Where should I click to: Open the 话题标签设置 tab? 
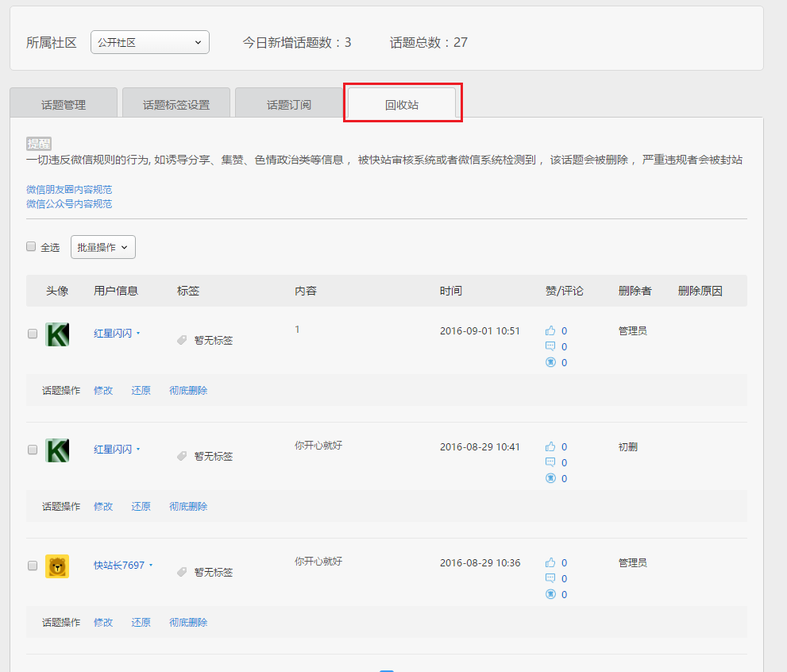pyautogui.click(x=176, y=104)
